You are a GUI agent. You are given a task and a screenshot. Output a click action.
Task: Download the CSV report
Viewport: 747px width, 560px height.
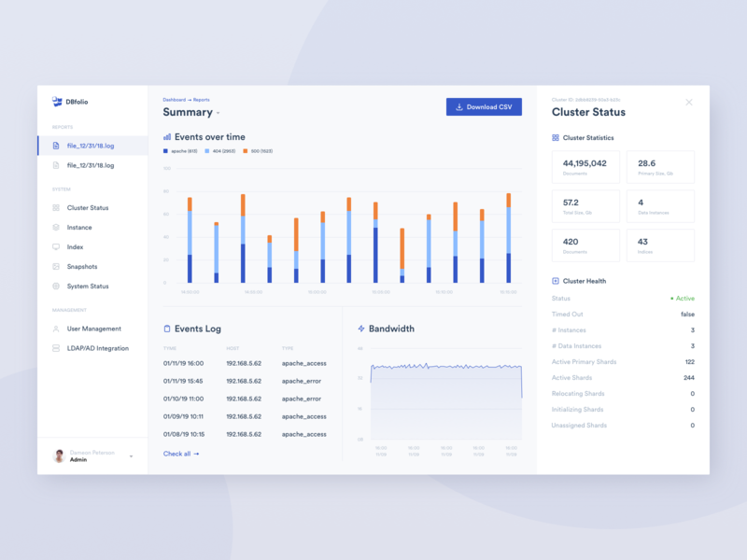coord(484,106)
